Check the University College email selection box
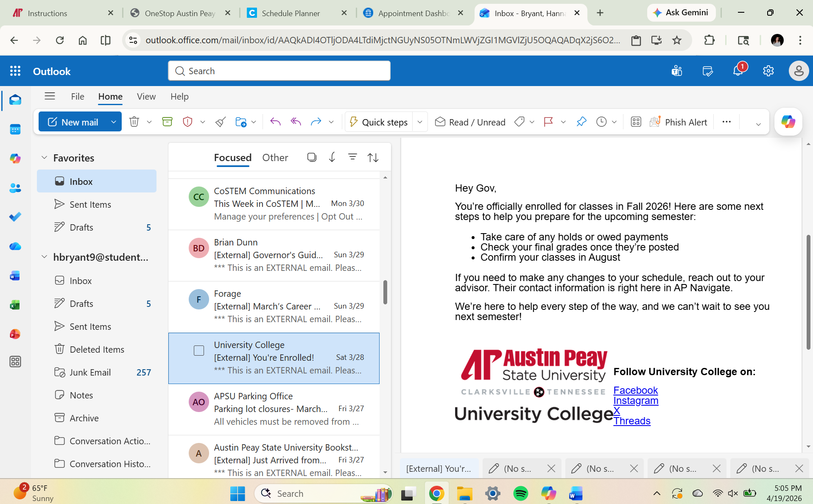This screenshot has height=504, width=813. (198, 351)
